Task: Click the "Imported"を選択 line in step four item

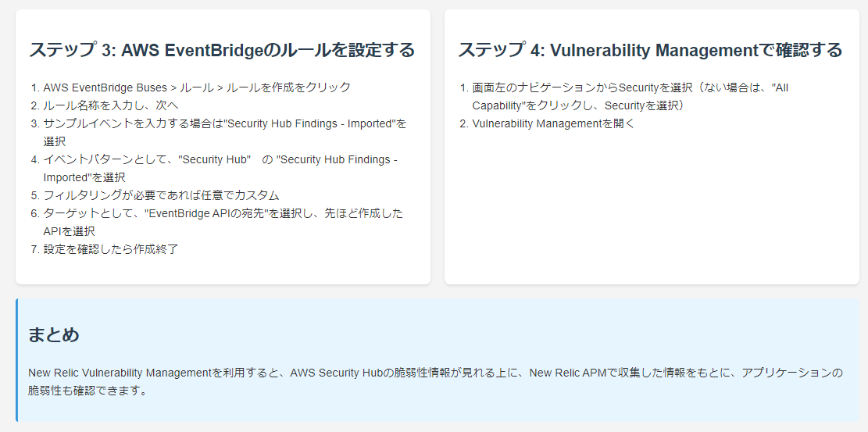Action: 84,178
